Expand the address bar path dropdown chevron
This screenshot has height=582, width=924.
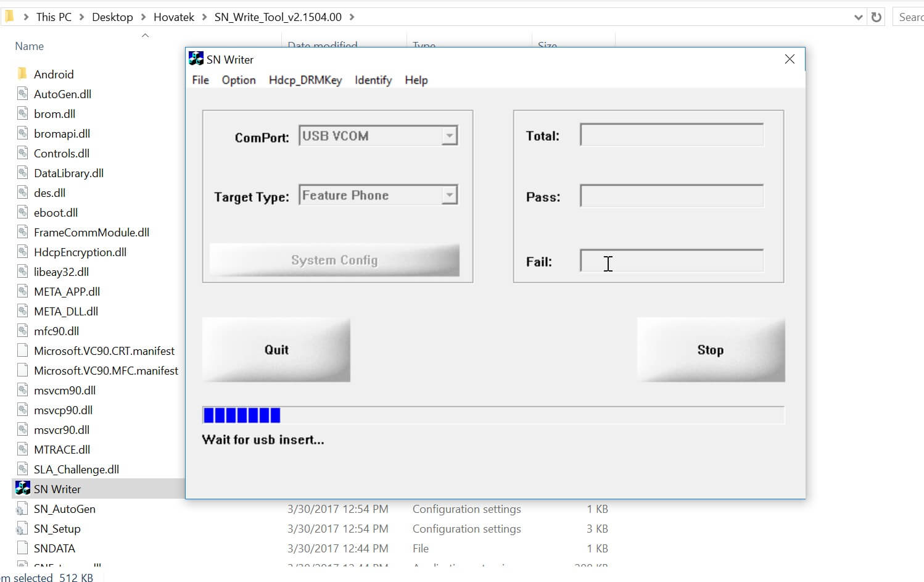coord(858,17)
